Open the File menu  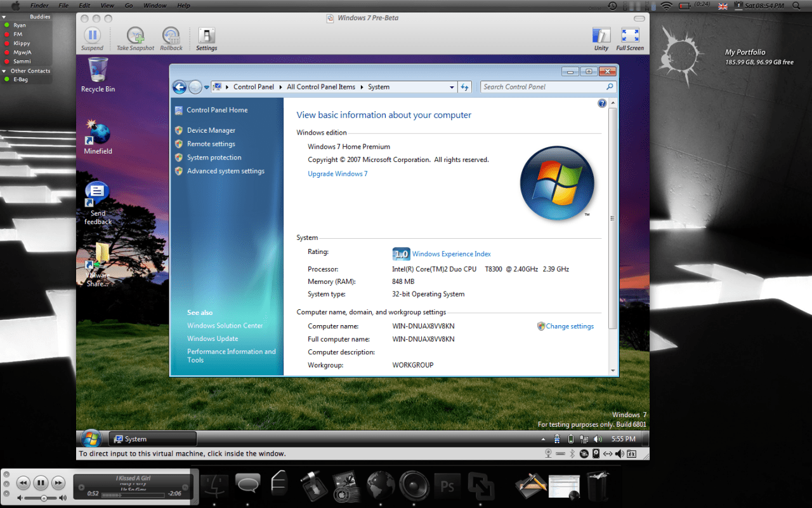tap(63, 6)
